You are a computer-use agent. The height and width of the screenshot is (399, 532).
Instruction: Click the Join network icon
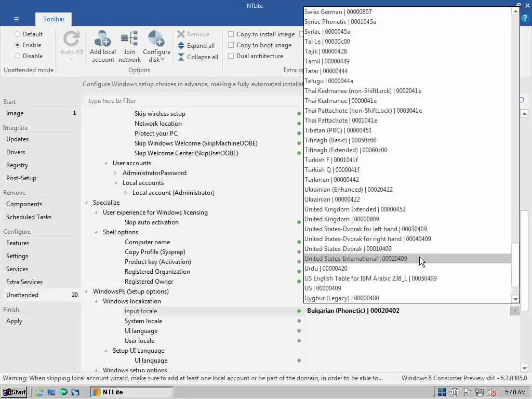[129, 38]
